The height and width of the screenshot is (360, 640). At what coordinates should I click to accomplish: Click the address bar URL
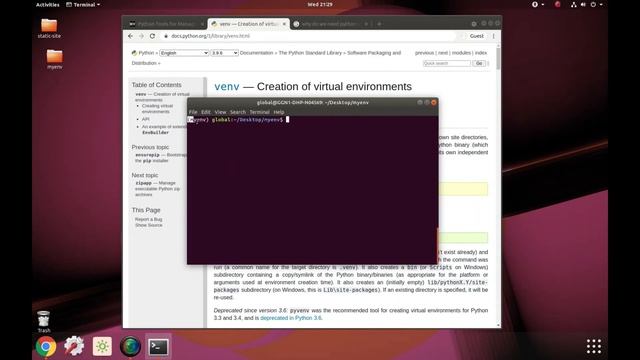pyautogui.click(x=211, y=36)
